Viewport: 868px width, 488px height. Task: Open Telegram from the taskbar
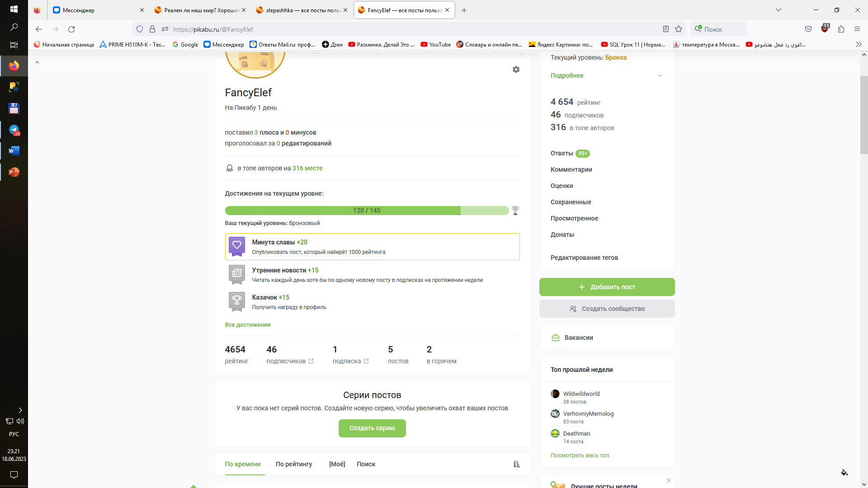(14, 130)
